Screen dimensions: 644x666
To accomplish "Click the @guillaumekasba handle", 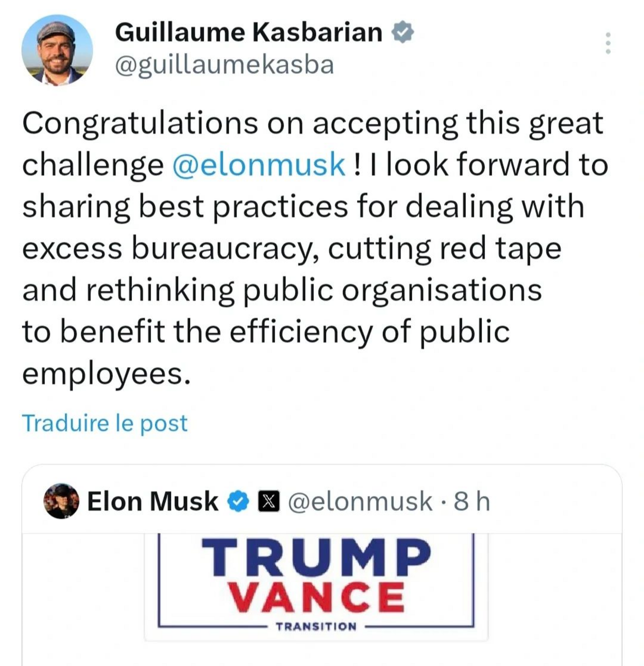I will [225, 65].
